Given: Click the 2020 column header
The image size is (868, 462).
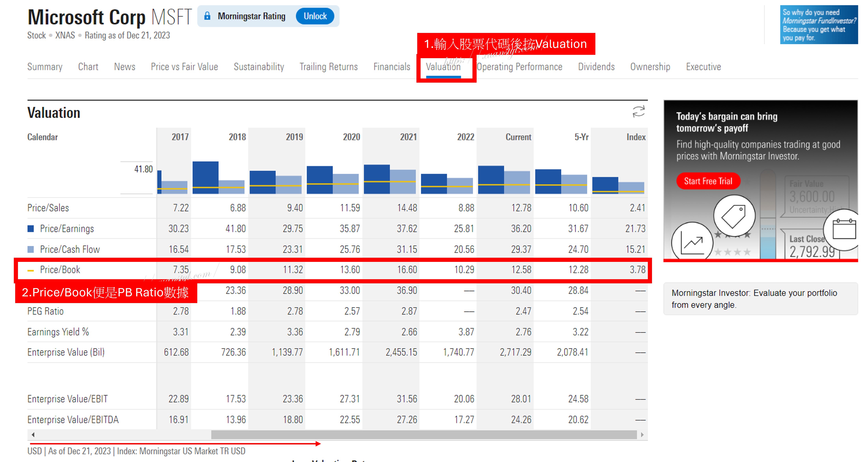Looking at the screenshot, I should point(352,137).
